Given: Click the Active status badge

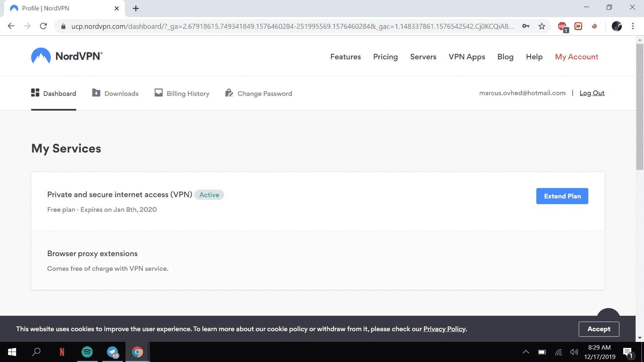Looking at the screenshot, I should click(x=209, y=195).
